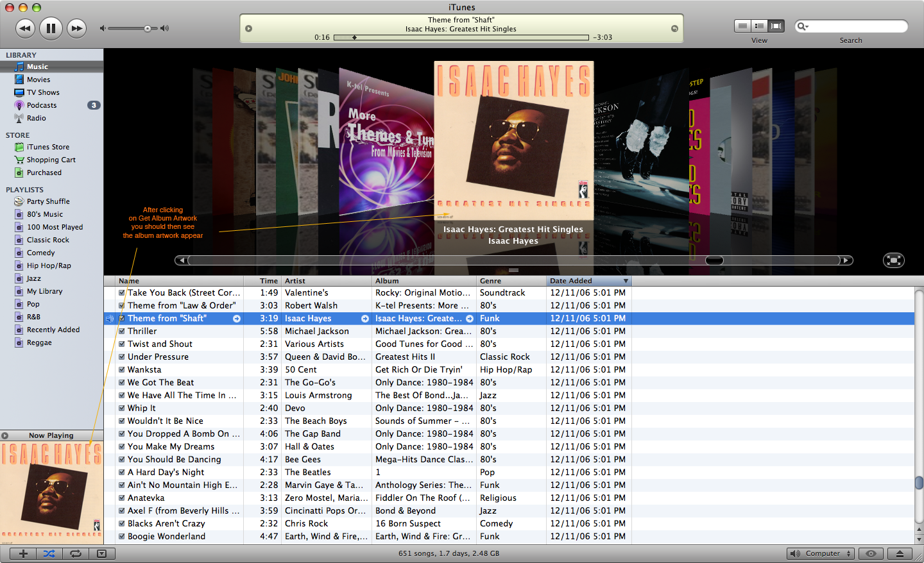Sort by Time column header
924x563 pixels.
point(262,281)
